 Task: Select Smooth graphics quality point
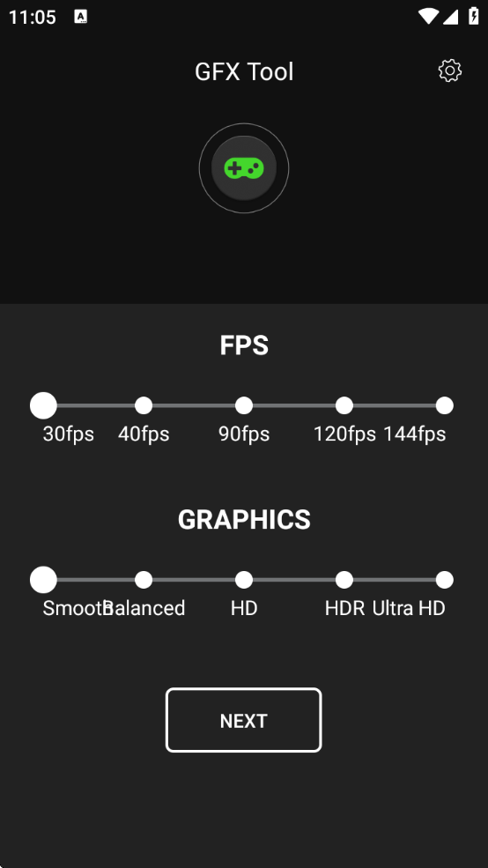[43, 580]
